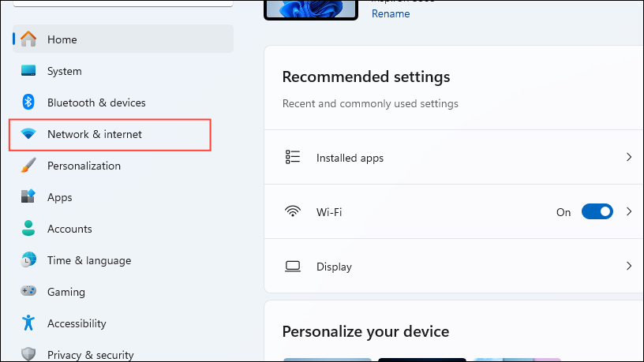Select Accessibility label
This screenshot has height=362, width=644.
(77, 324)
